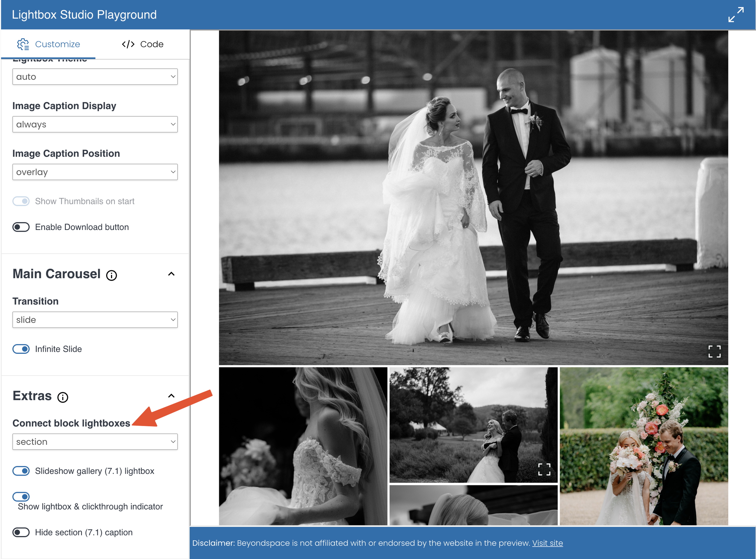Open the Image Caption Display dropdown
Viewport: 756px width, 559px height.
[95, 124]
